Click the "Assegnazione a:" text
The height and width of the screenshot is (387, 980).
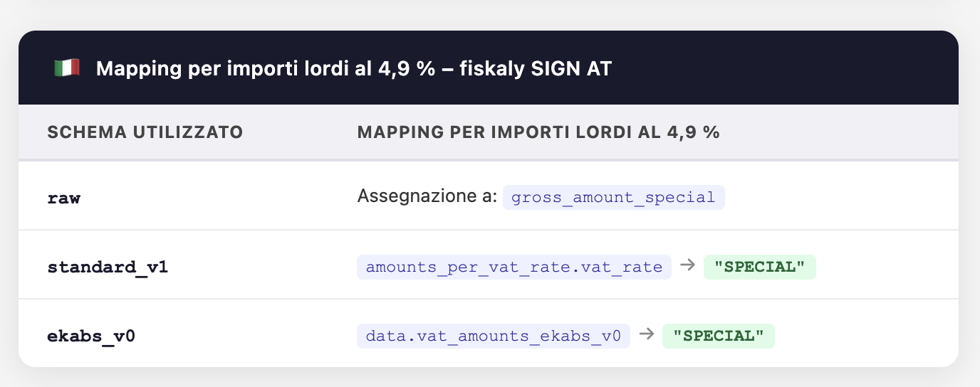(x=427, y=196)
